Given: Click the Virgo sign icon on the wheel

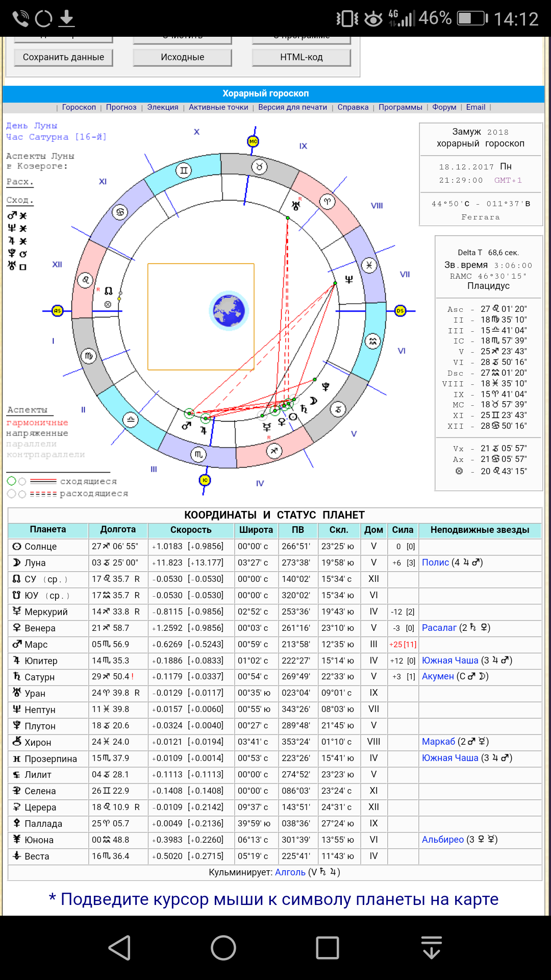Looking at the screenshot, I should pyautogui.click(x=89, y=356).
